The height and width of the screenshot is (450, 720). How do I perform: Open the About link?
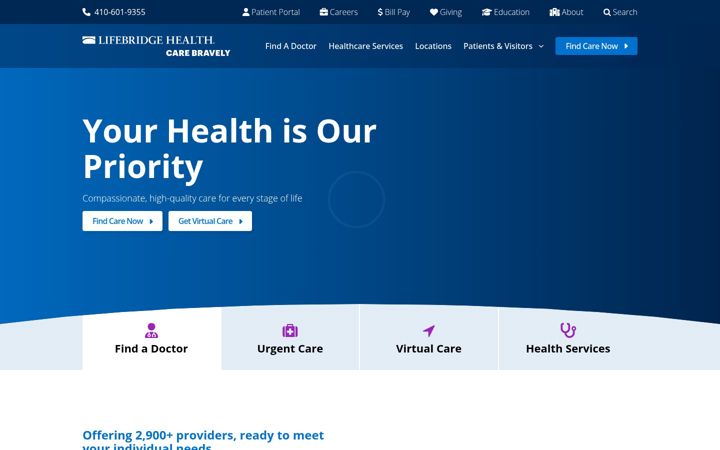coord(567,12)
